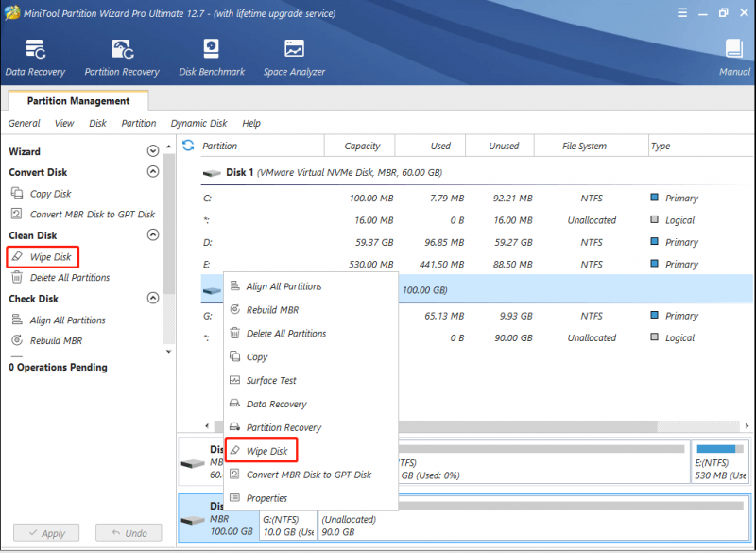Collapse the Convert Disk section
The image size is (756, 553).
point(153,172)
